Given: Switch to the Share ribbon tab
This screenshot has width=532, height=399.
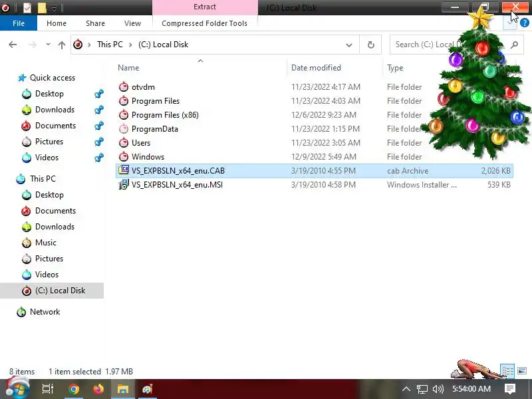Looking at the screenshot, I should point(95,23).
